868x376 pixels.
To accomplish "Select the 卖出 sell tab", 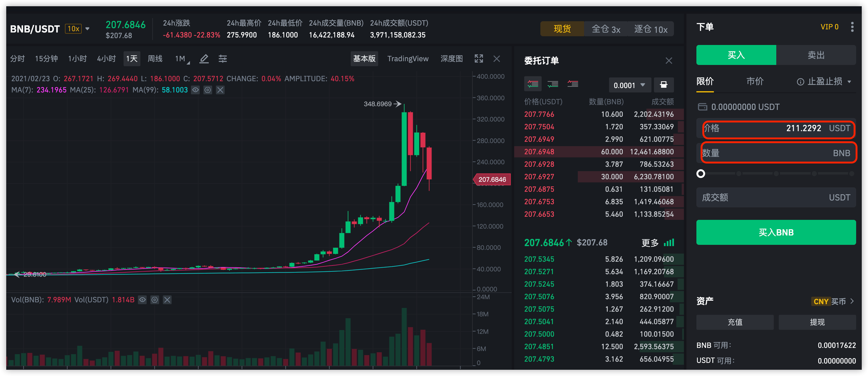I will click(816, 55).
